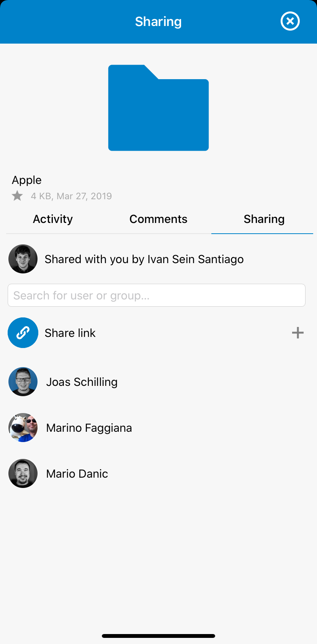Image resolution: width=317 pixels, height=644 pixels.
Task: Click Ivan Sein Santiago's avatar
Action: tap(23, 259)
